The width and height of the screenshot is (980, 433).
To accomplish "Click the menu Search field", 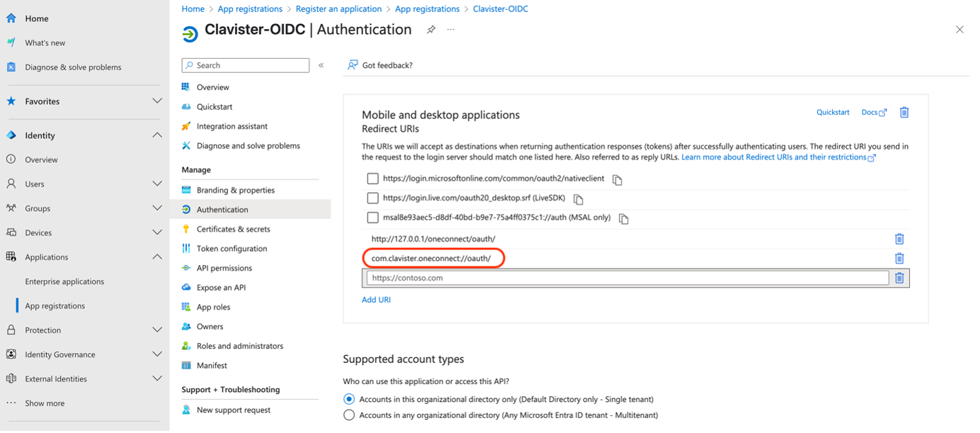I will coord(246,65).
